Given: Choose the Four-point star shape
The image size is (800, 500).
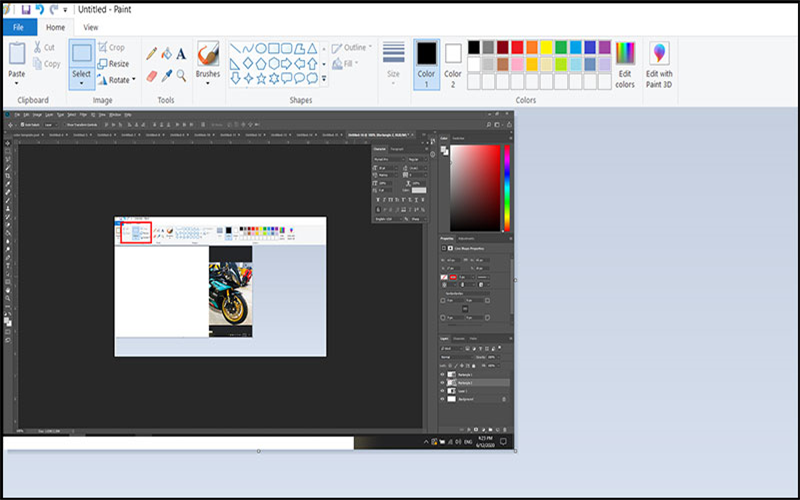Looking at the screenshot, I should pos(248,79).
